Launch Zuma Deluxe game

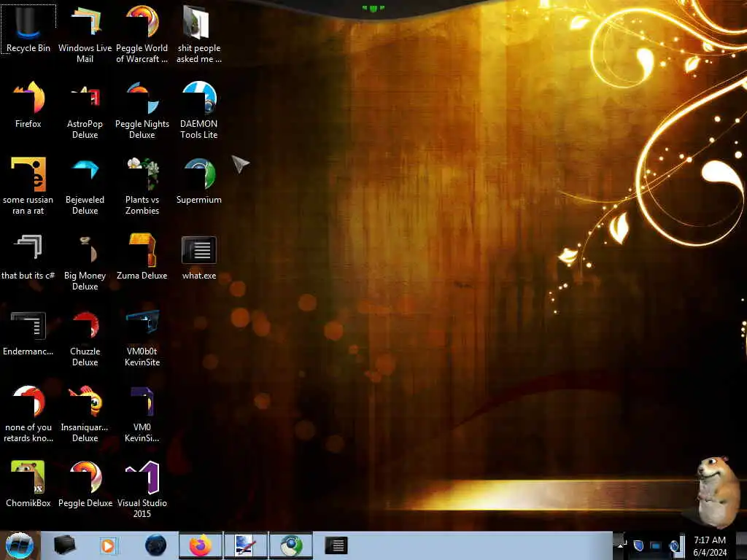coord(142,257)
